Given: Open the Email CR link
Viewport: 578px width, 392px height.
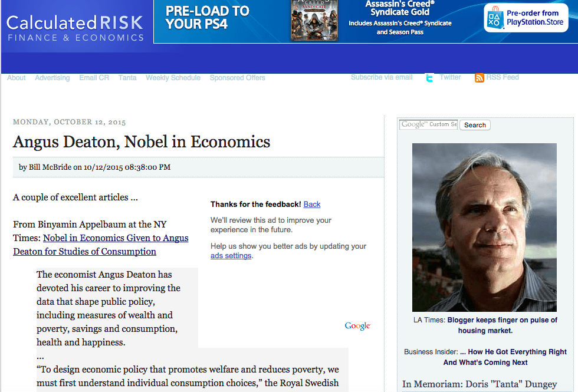Looking at the screenshot, I should pos(94,78).
